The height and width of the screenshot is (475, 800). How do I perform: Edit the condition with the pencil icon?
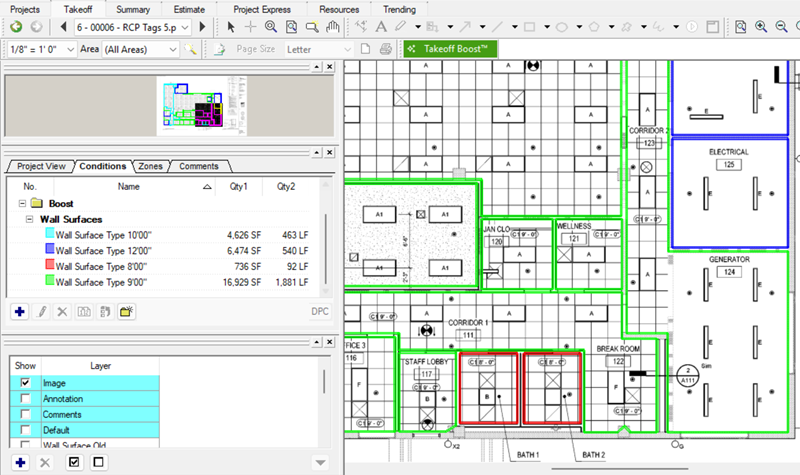click(x=42, y=311)
